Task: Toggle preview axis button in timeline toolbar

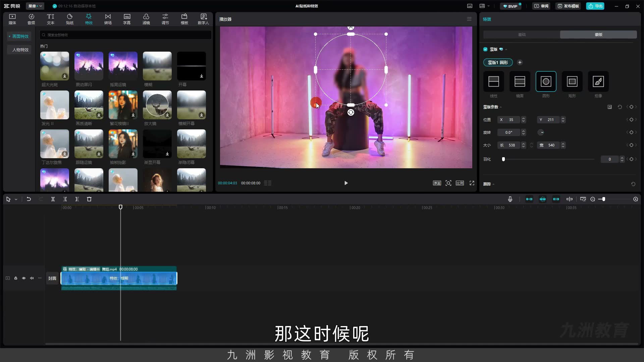Action: click(x=570, y=199)
